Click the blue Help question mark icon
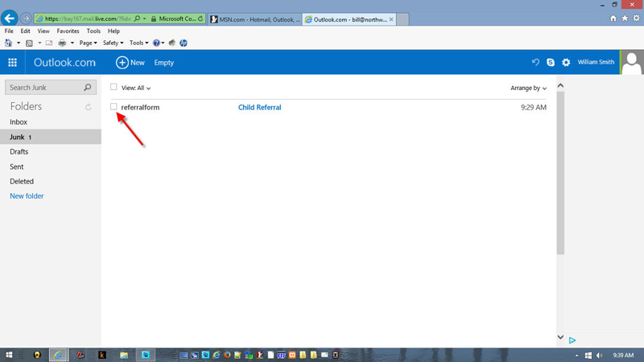This screenshot has height=362, width=644. [156, 43]
